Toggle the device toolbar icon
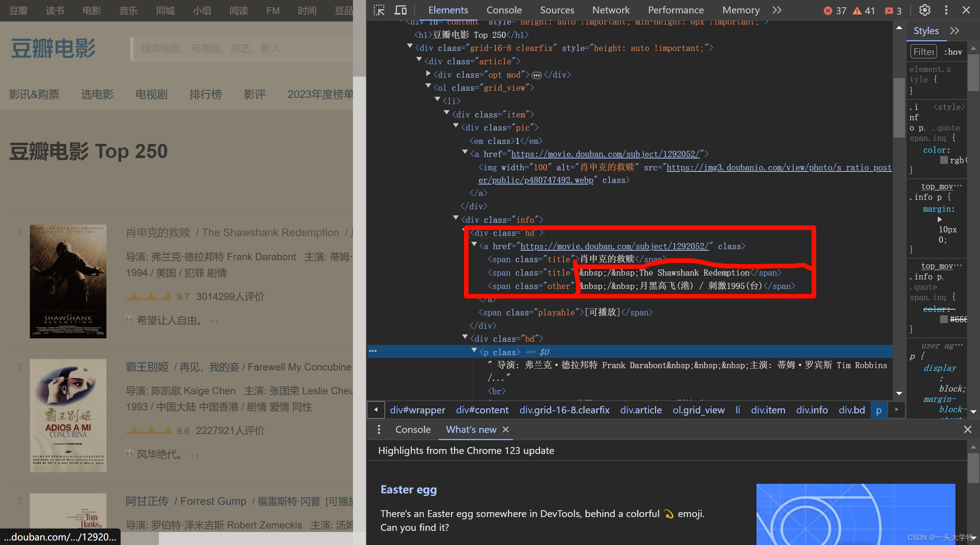Image resolution: width=980 pixels, height=545 pixels. 400,10
